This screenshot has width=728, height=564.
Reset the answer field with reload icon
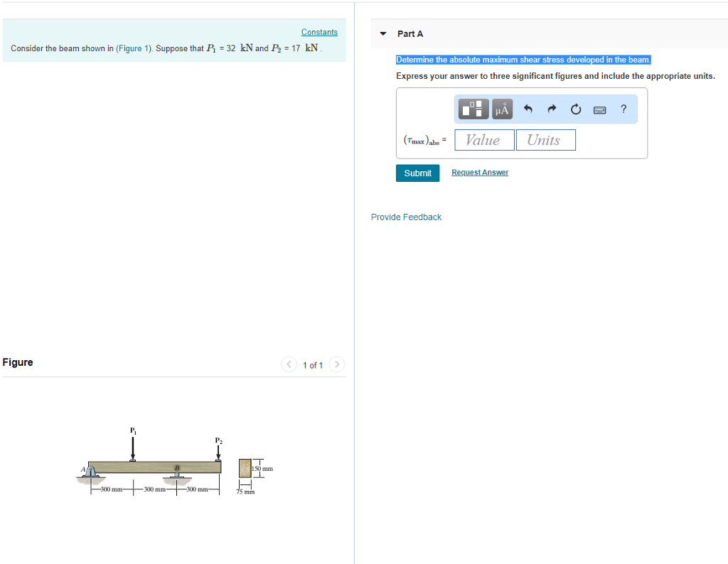[x=575, y=108]
